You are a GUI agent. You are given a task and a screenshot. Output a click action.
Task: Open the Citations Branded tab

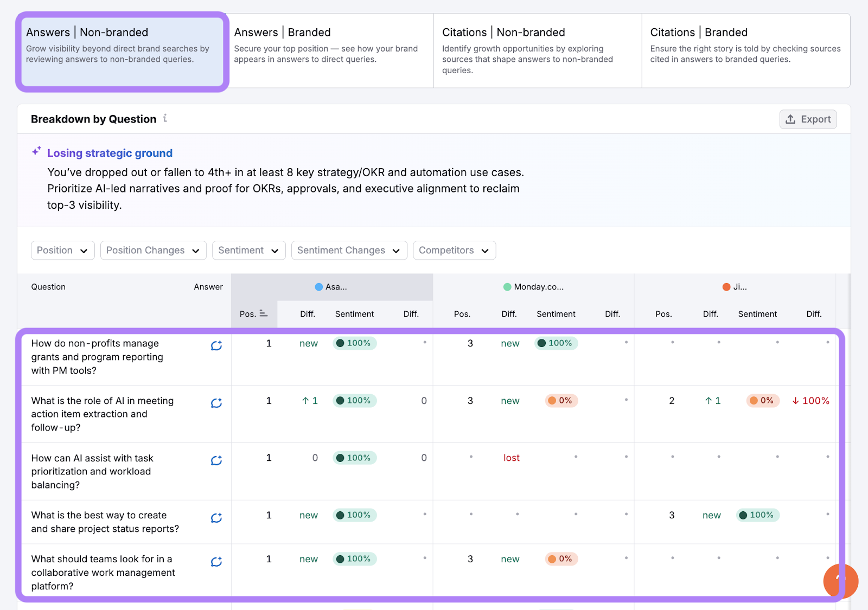745,50
